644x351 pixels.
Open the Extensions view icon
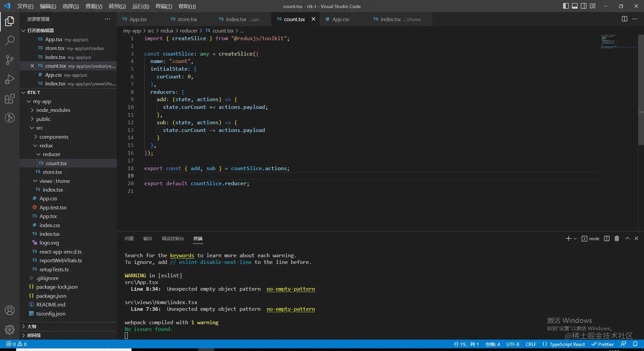[x=9, y=99]
